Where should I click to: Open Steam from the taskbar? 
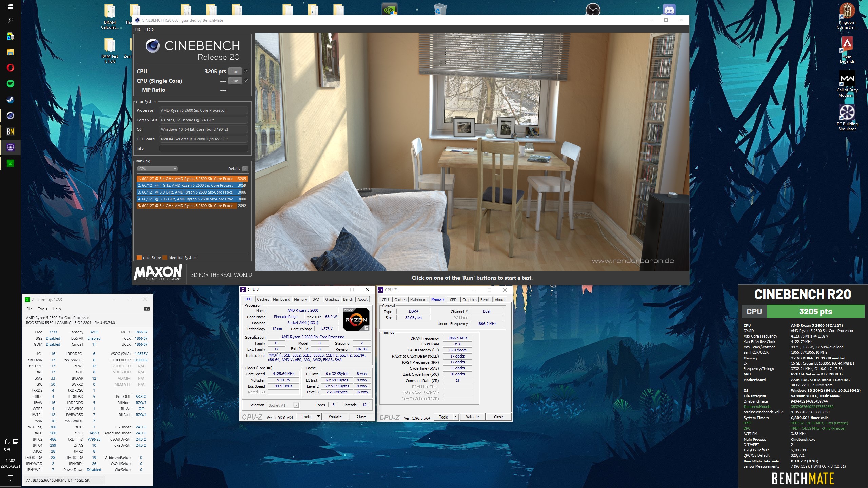pyautogui.click(x=10, y=100)
